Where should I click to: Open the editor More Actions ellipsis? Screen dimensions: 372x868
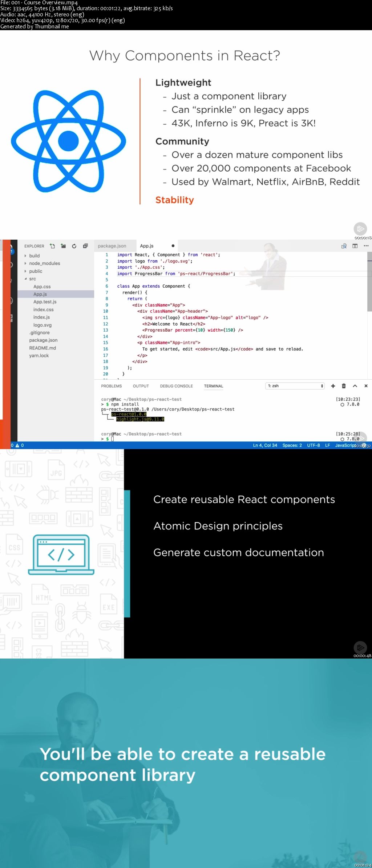point(366,246)
